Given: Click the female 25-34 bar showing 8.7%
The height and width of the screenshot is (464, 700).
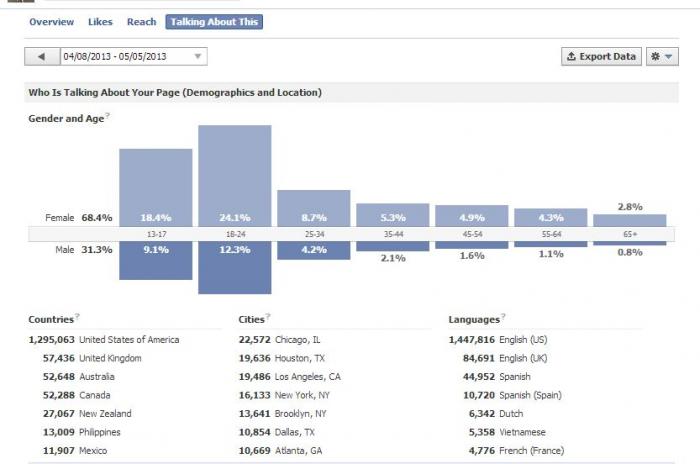Looking at the screenshot, I should tap(314, 209).
